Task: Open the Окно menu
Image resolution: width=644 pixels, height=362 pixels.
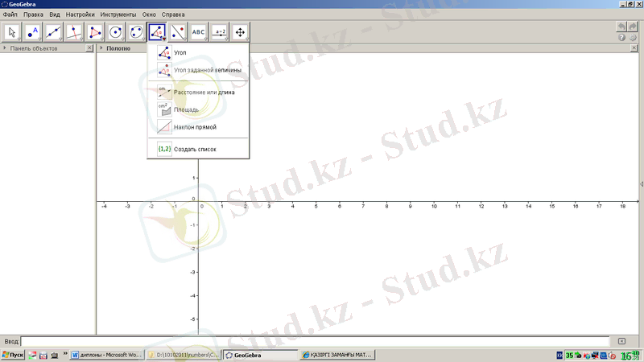Action: 149,14
